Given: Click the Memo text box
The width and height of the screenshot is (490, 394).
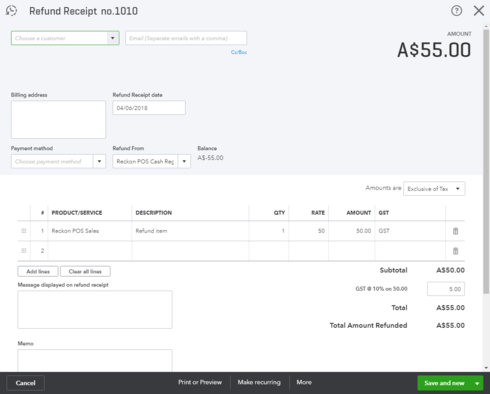Looking at the screenshot, I should (x=95, y=361).
